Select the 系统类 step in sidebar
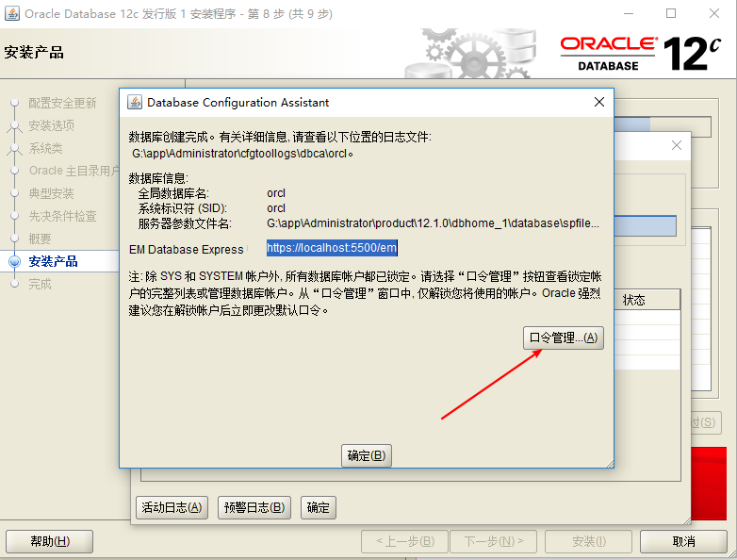 45,148
